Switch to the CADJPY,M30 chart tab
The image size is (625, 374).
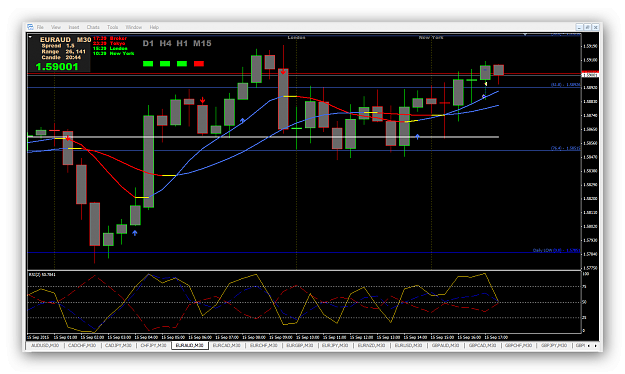118,345
